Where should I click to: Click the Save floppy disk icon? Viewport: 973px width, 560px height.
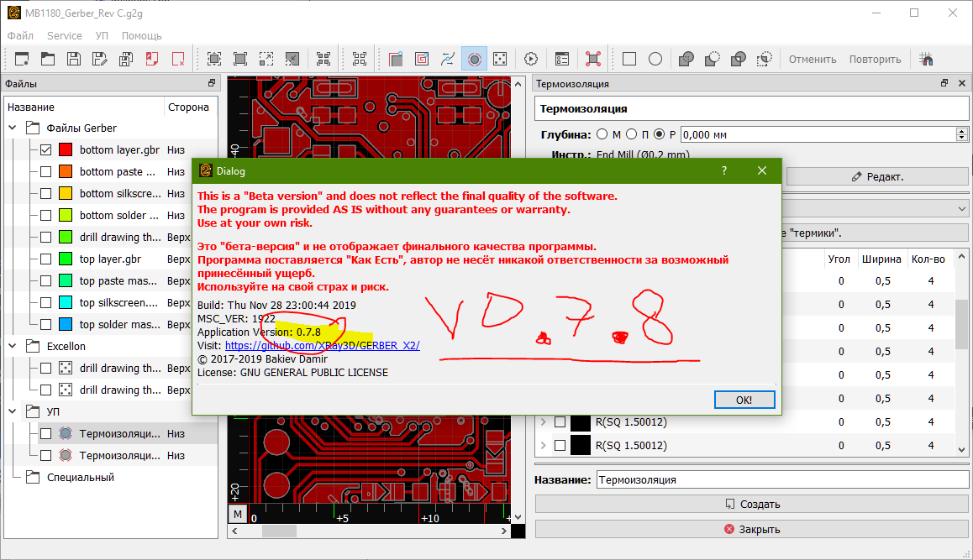point(74,59)
